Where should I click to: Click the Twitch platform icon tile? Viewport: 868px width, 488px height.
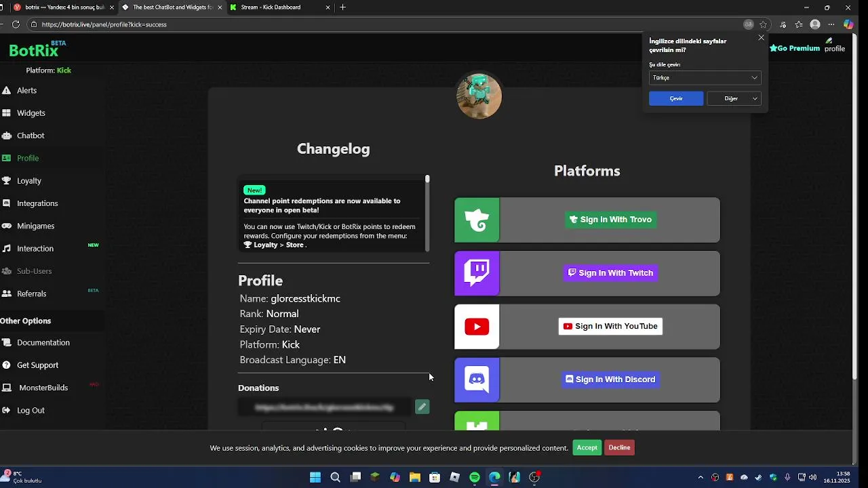477,273
